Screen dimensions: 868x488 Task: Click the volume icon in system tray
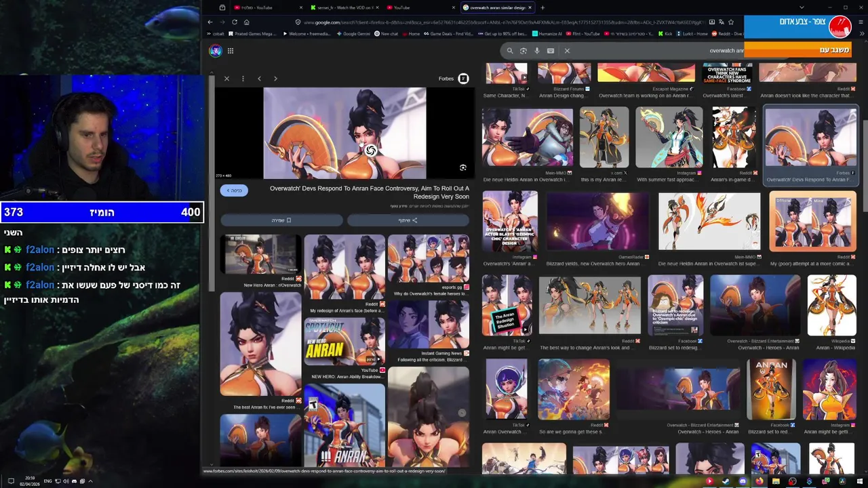pos(66,481)
